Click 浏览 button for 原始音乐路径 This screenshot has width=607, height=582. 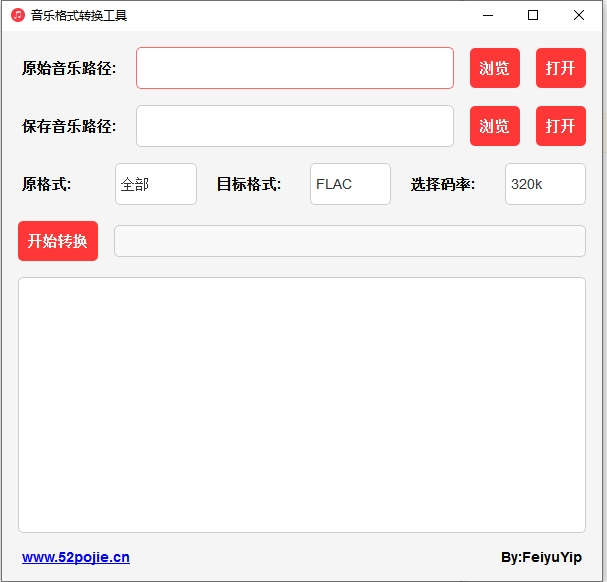click(495, 68)
